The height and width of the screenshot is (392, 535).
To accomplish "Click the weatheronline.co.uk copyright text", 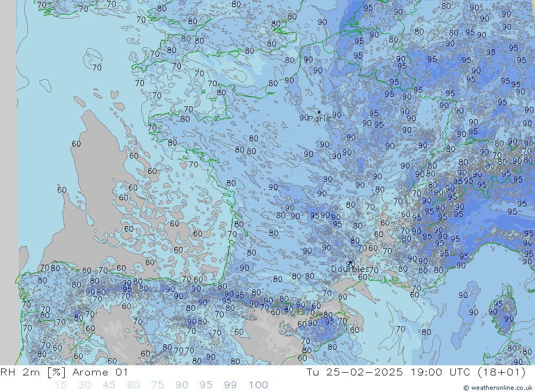I will click(x=498, y=388).
